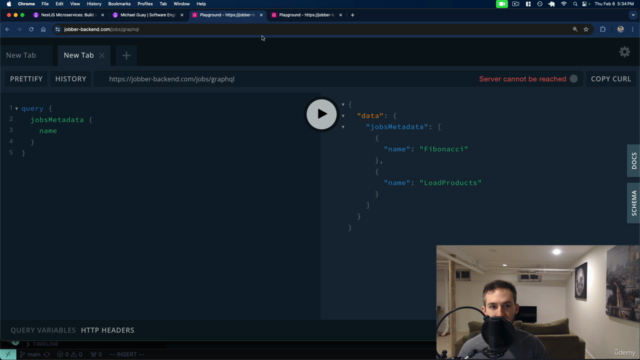Close the NestJS Microservices browser tab
This screenshot has width=640, height=360.
click(x=102, y=15)
